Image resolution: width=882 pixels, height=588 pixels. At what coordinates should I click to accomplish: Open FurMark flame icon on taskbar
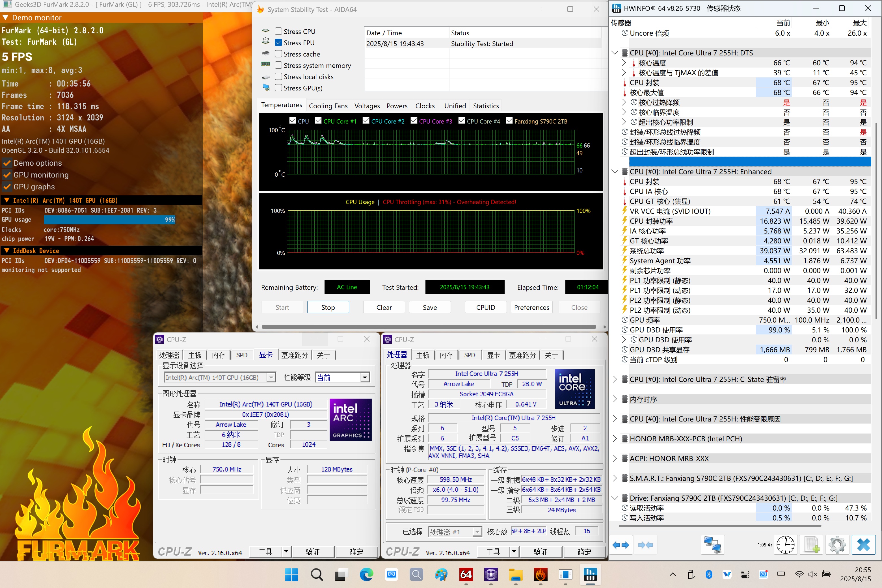pyautogui.click(x=541, y=574)
